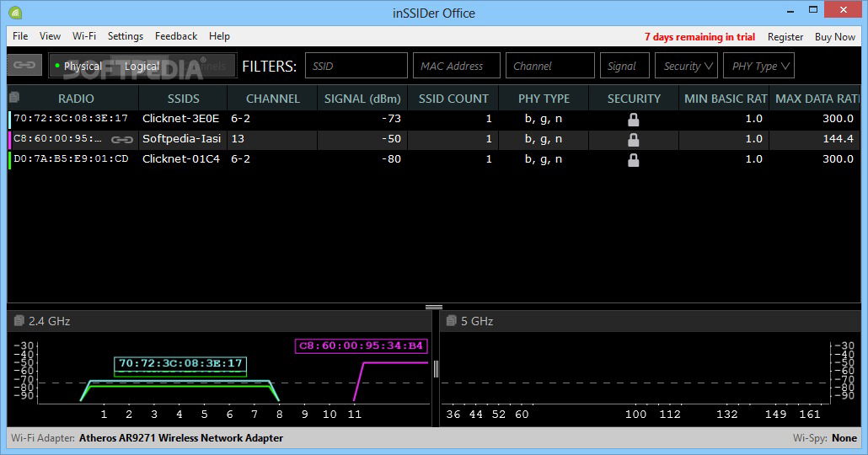Click the copy icon beside 2.4 GHz
Image resolution: width=868 pixels, height=455 pixels.
pos(19,320)
